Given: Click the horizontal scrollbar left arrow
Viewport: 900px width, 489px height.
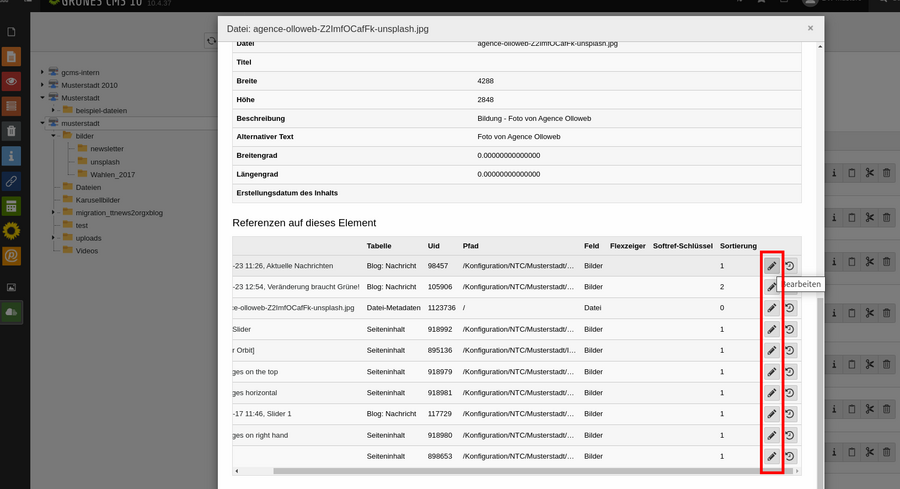Looking at the screenshot, I should [x=236, y=471].
